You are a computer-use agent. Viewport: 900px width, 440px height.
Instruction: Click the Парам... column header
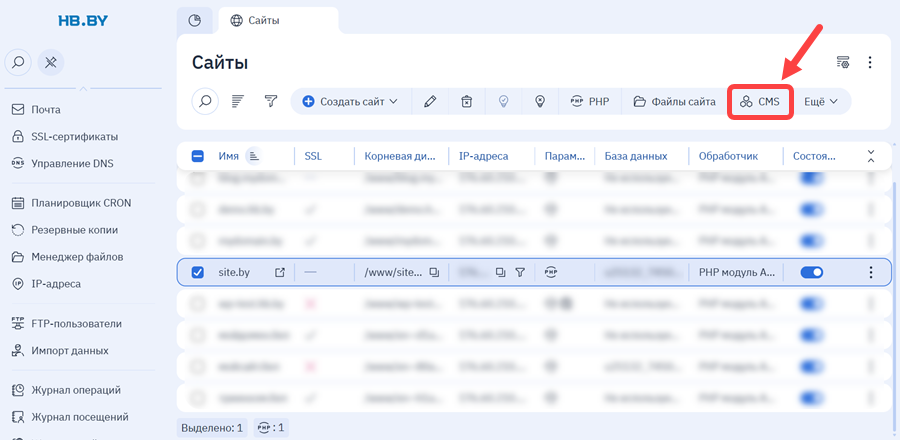(565, 156)
